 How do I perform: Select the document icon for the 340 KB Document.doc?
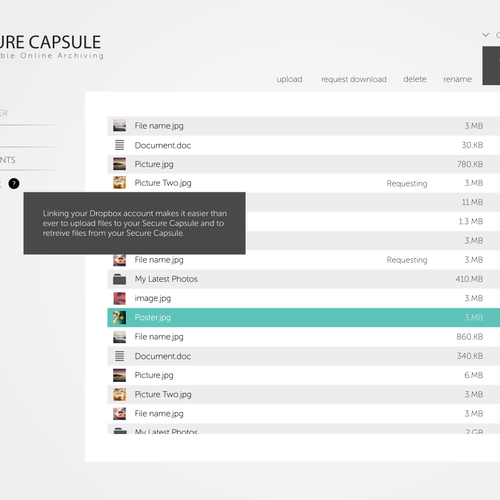tap(119, 356)
